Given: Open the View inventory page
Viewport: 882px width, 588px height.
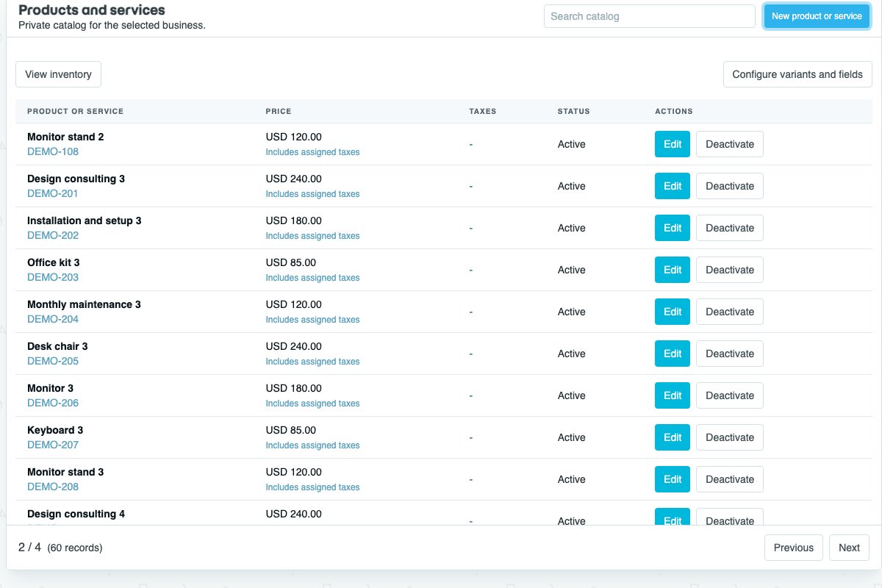Looking at the screenshot, I should coord(58,74).
